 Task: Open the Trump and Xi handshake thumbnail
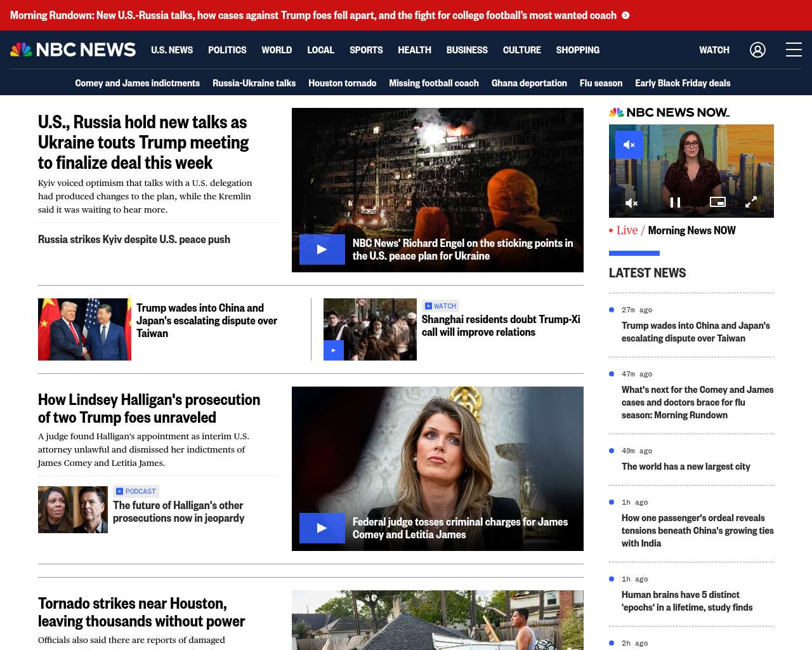84,329
